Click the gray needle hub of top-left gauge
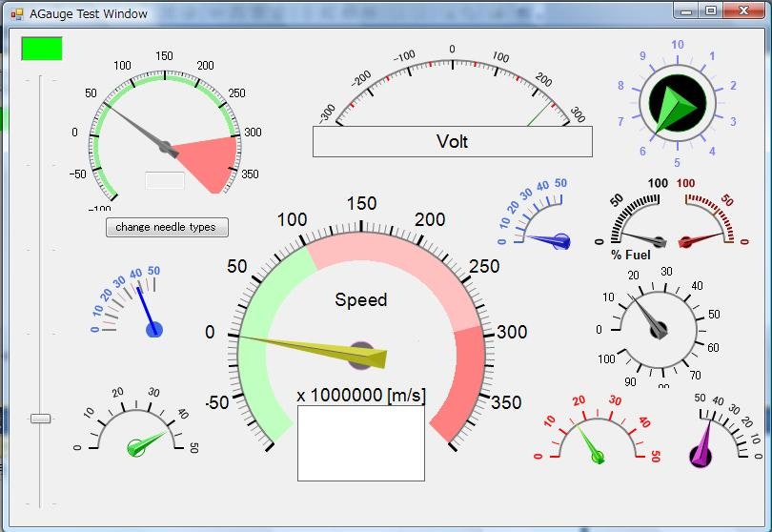The width and height of the screenshot is (772, 532). [x=165, y=147]
